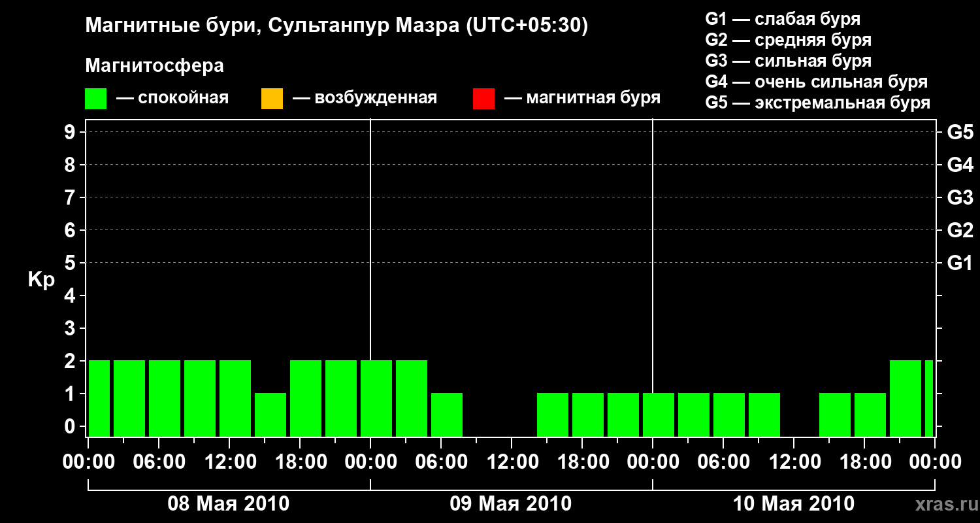The height and width of the screenshot is (523, 980).
Task: Click the 'G3' right-axis label
Action: [x=960, y=197]
